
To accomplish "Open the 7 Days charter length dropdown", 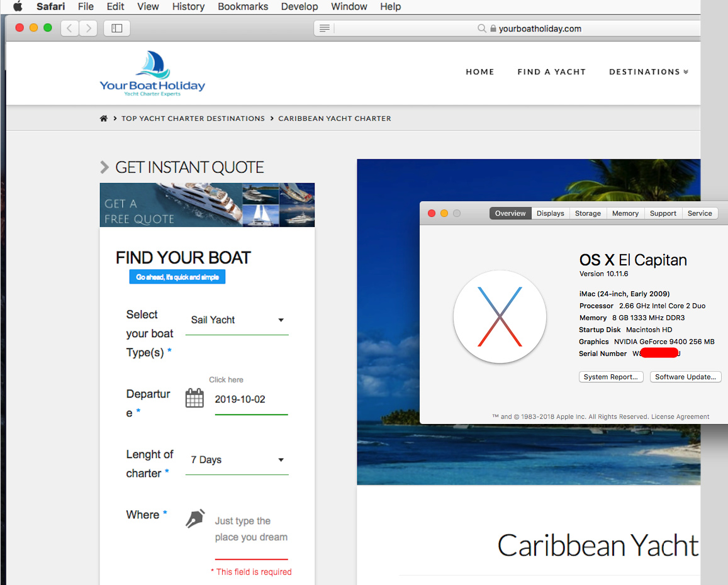I will coord(237,460).
